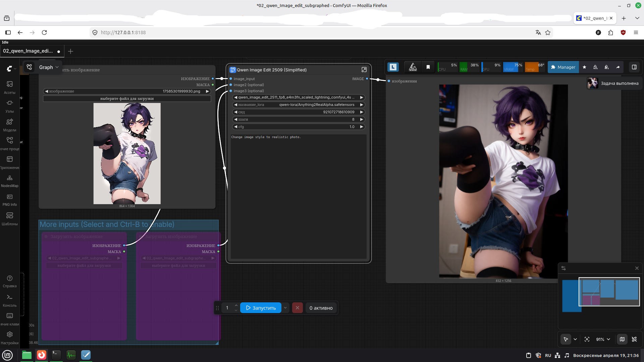644x362 pixels.
Task: Click the сид seed value field
Action: pos(299,112)
